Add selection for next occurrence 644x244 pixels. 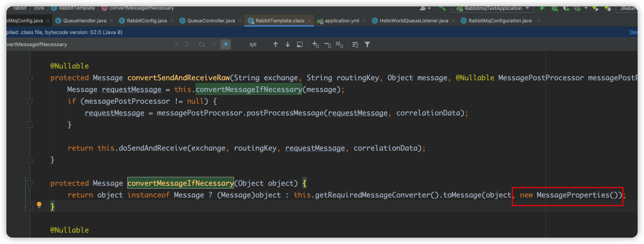pyautogui.click(x=315, y=44)
